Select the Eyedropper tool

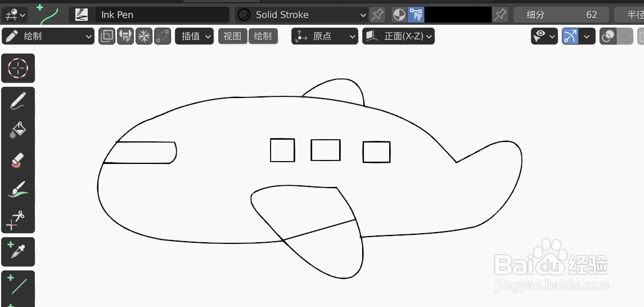click(18, 251)
